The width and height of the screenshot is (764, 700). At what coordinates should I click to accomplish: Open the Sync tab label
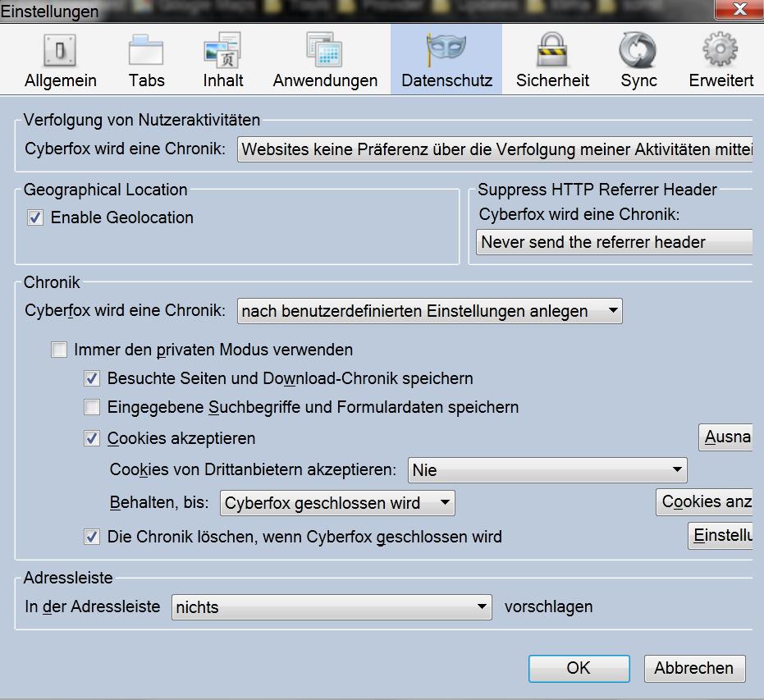(x=638, y=80)
